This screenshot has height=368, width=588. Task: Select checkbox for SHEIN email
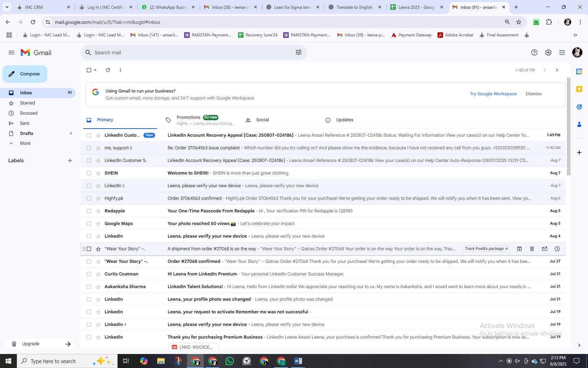89,173
